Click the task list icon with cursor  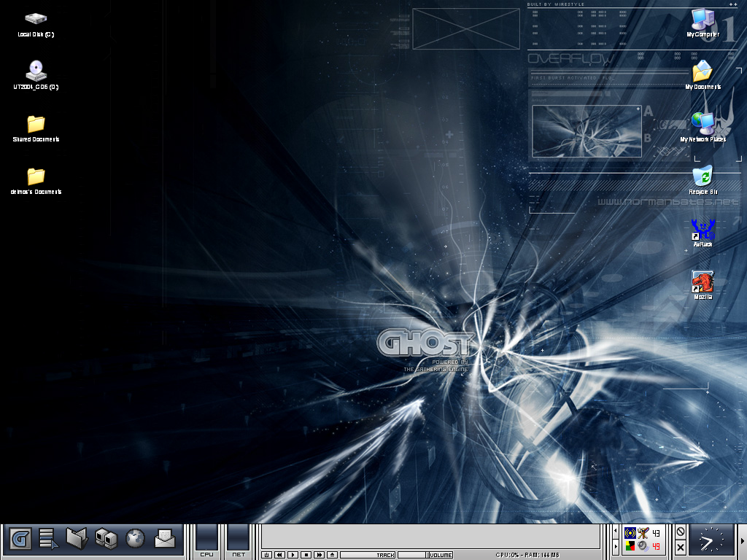point(48,540)
